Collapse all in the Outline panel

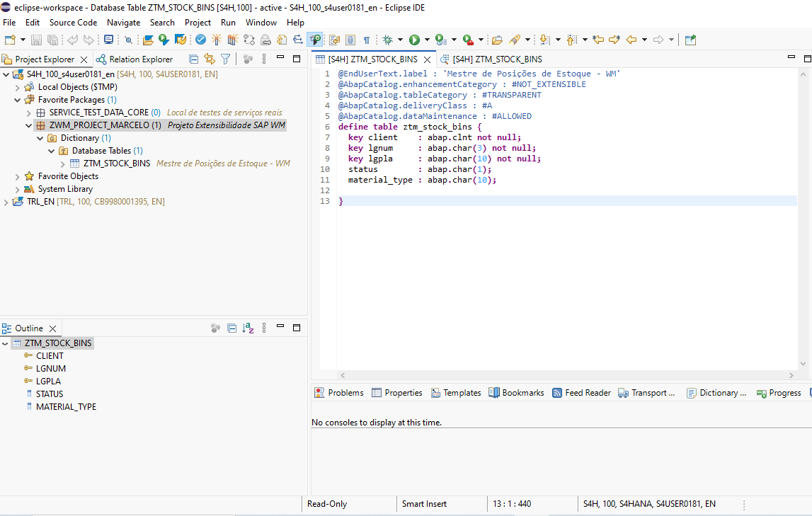point(231,328)
